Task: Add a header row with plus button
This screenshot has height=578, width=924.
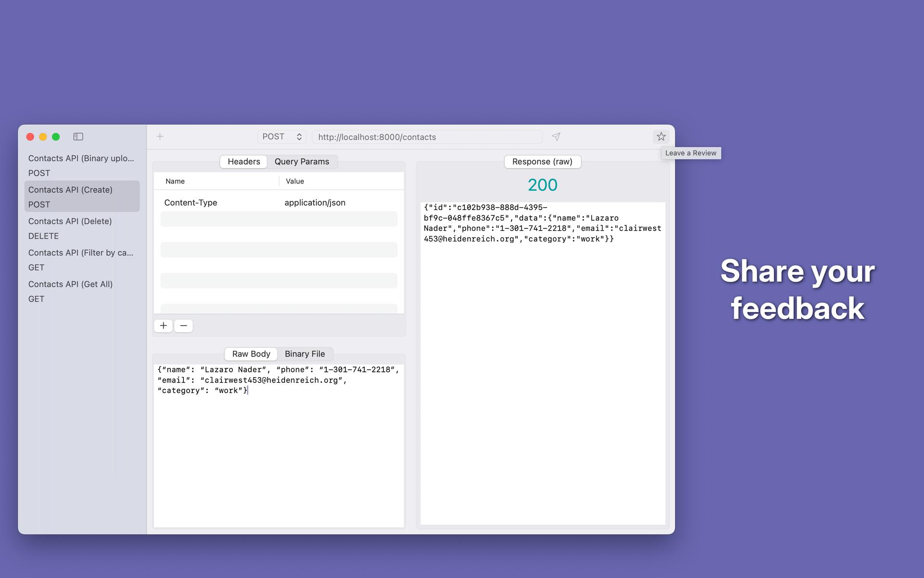Action: click(164, 326)
